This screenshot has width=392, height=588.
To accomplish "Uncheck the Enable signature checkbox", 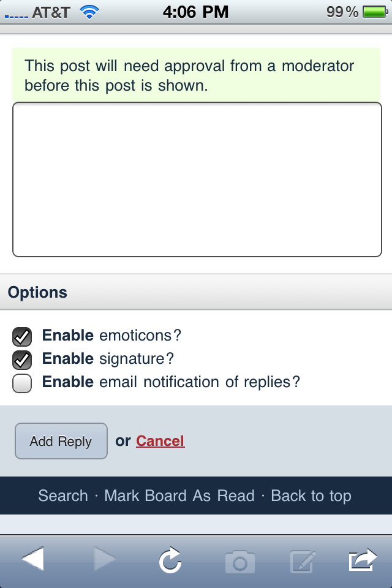I will click(x=22, y=360).
